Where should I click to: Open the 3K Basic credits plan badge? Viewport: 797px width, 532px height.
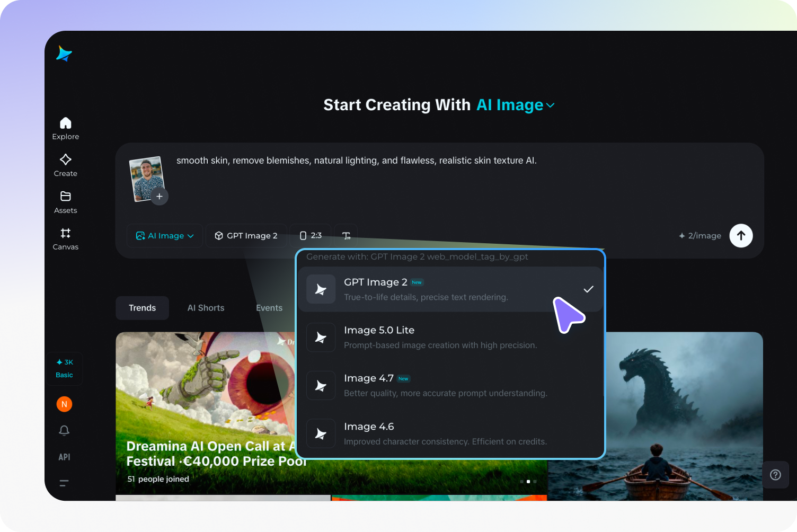(x=65, y=368)
